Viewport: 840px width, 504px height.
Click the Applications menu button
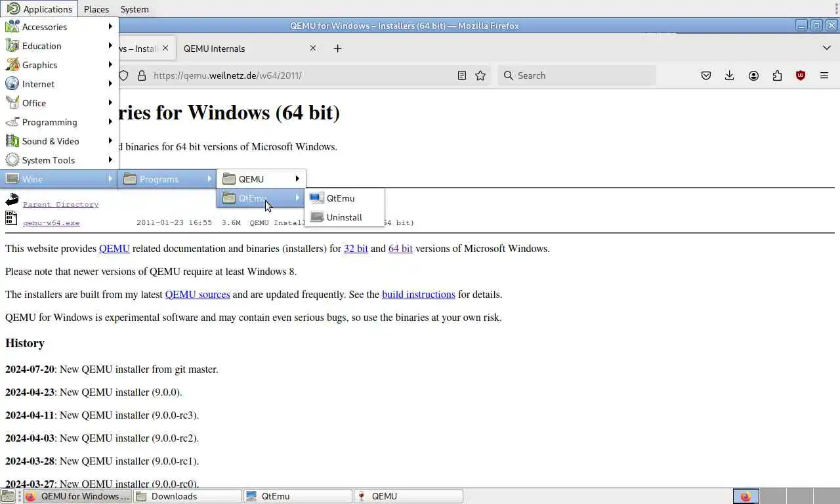(x=39, y=9)
